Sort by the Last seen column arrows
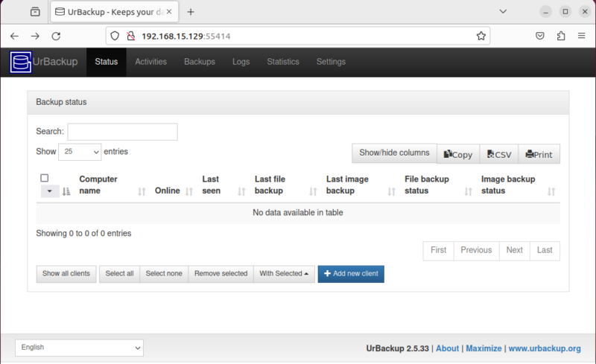Image resolution: width=596 pixels, height=364 pixels. point(241,191)
